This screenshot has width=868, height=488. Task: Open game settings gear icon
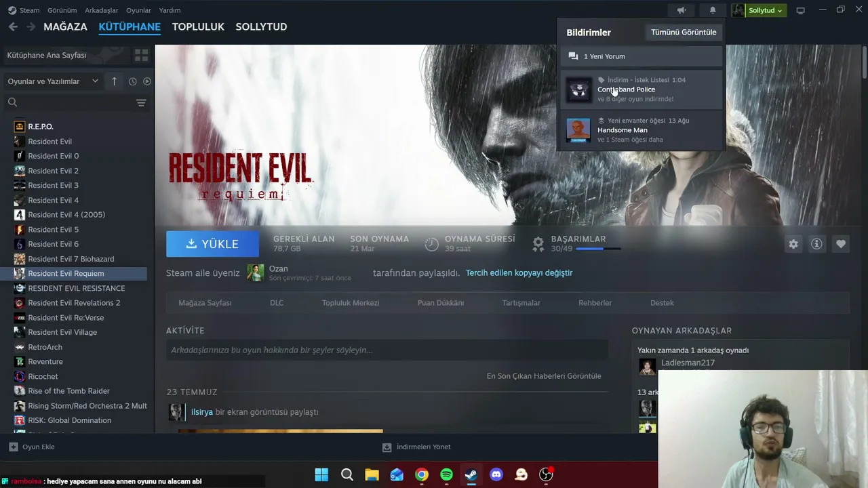point(793,244)
